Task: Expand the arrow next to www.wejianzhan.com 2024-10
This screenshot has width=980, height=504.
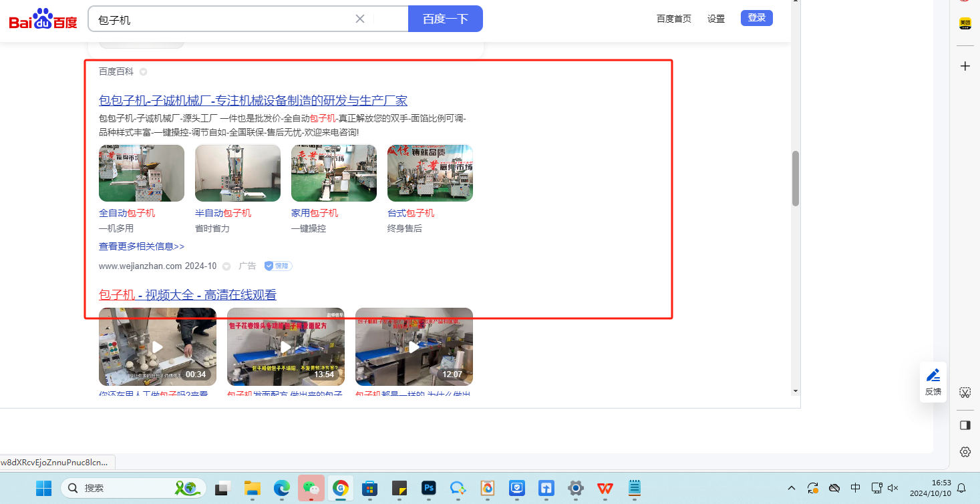Action: click(226, 266)
